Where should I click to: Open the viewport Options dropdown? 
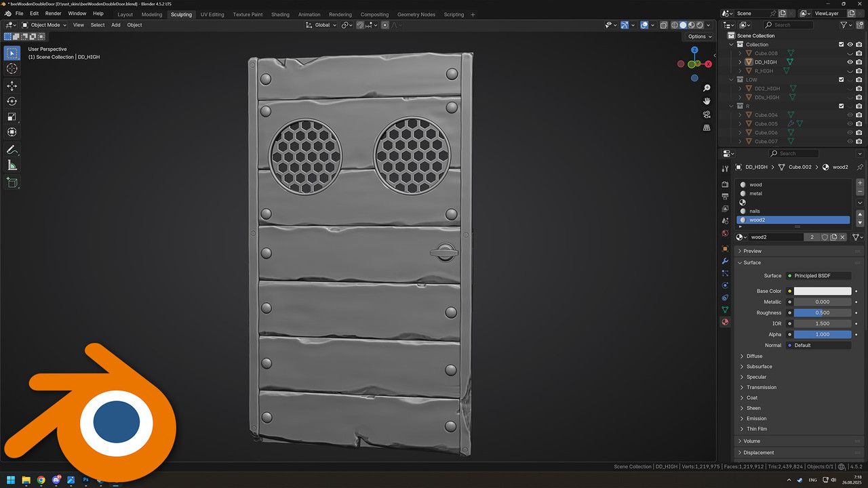pyautogui.click(x=699, y=37)
